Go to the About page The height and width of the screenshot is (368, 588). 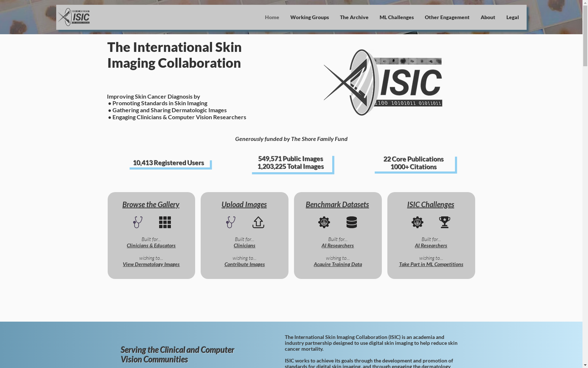pyautogui.click(x=488, y=17)
